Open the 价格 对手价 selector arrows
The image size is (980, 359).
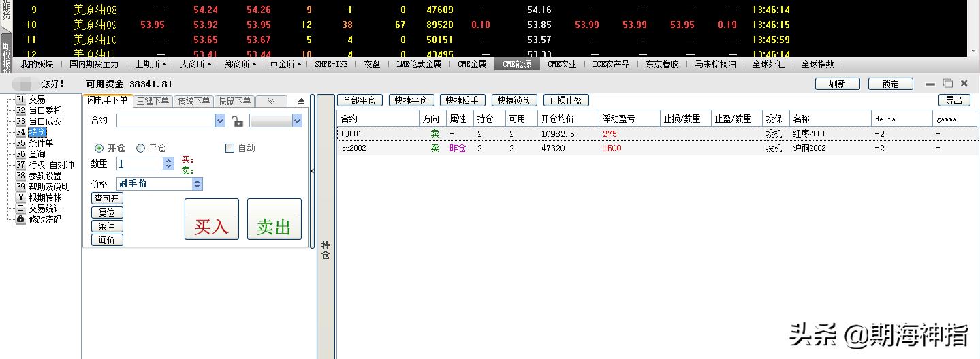pyautogui.click(x=197, y=184)
